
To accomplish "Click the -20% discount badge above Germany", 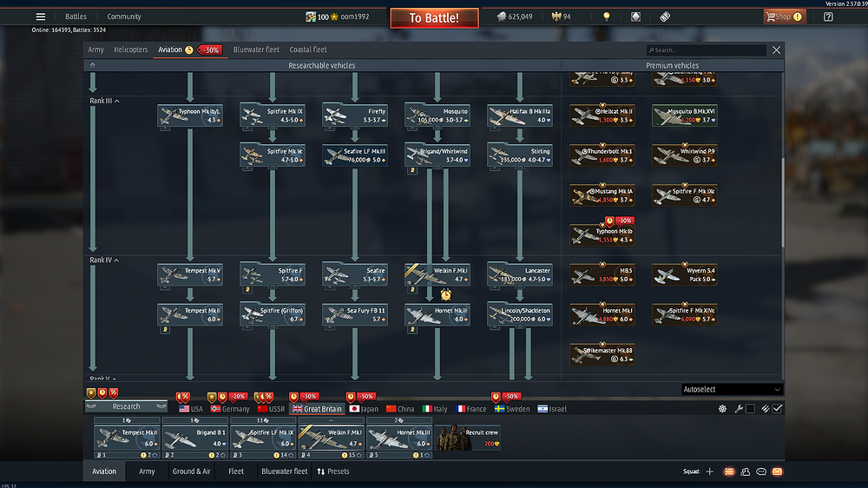I will pyautogui.click(x=238, y=397).
